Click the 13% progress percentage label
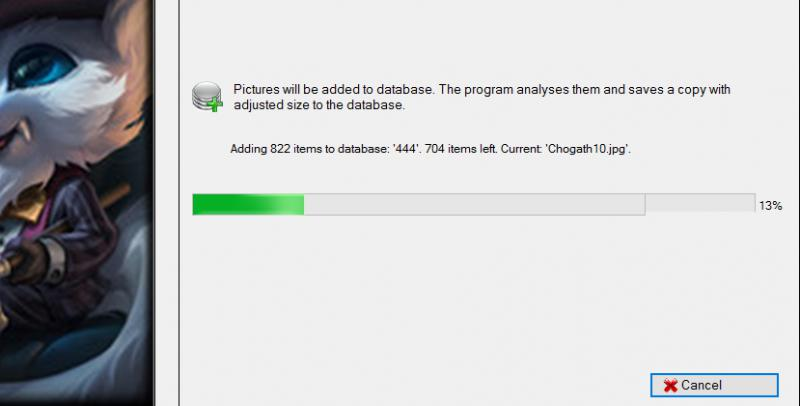The image size is (800, 406). point(770,206)
